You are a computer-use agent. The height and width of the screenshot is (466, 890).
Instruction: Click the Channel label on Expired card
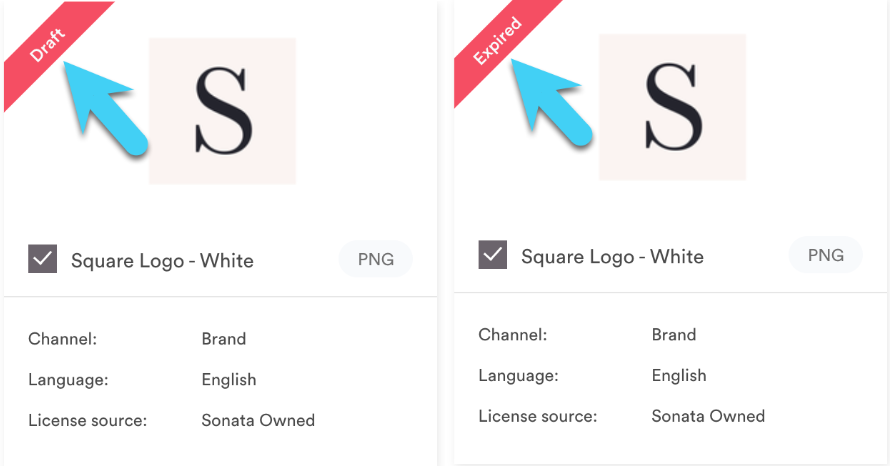(513, 335)
